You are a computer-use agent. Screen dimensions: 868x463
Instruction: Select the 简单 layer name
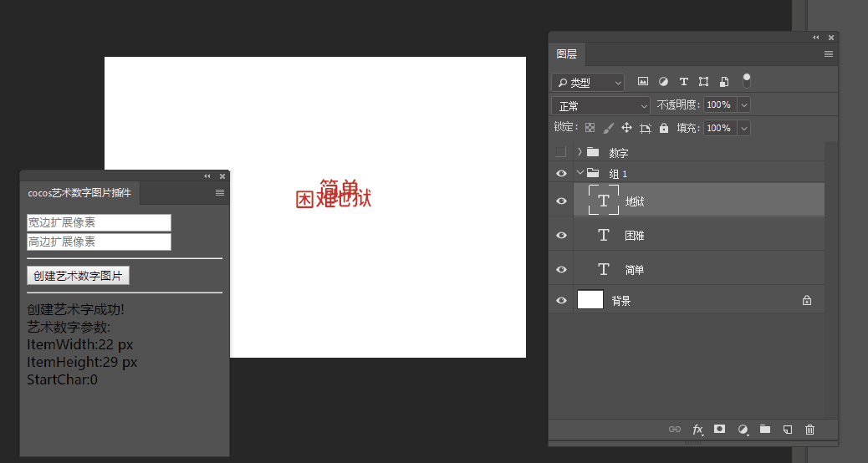click(x=635, y=270)
